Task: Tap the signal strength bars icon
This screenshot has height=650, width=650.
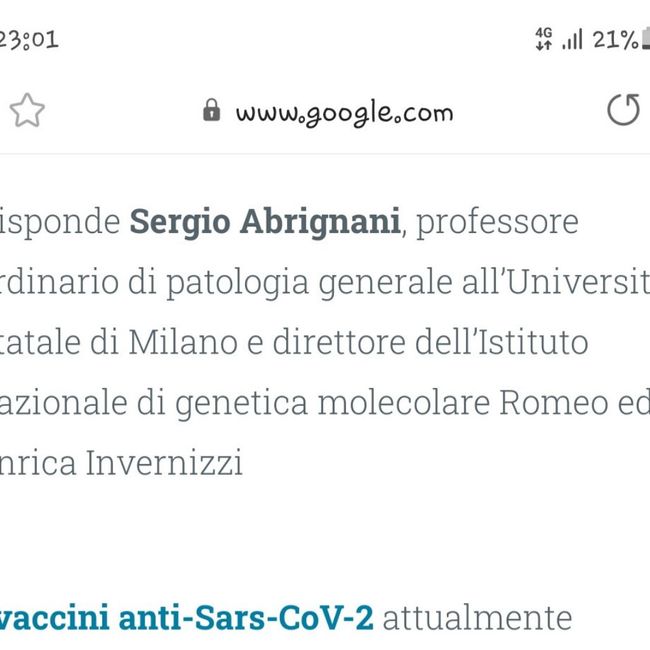Action: (x=572, y=40)
